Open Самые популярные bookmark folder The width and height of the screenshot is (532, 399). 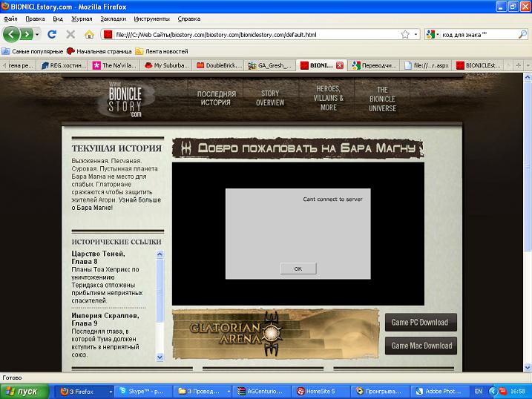pos(33,51)
